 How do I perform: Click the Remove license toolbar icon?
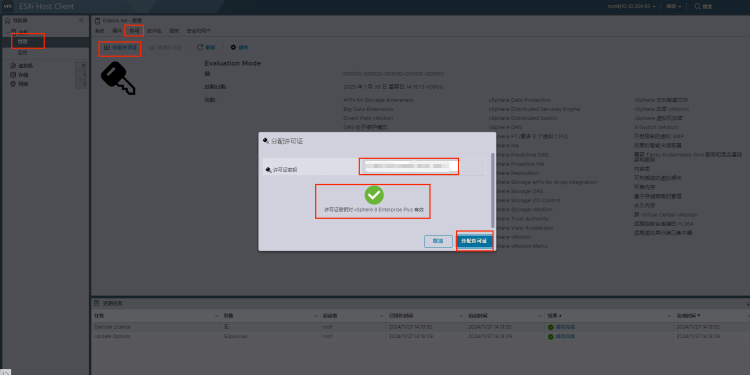point(152,47)
